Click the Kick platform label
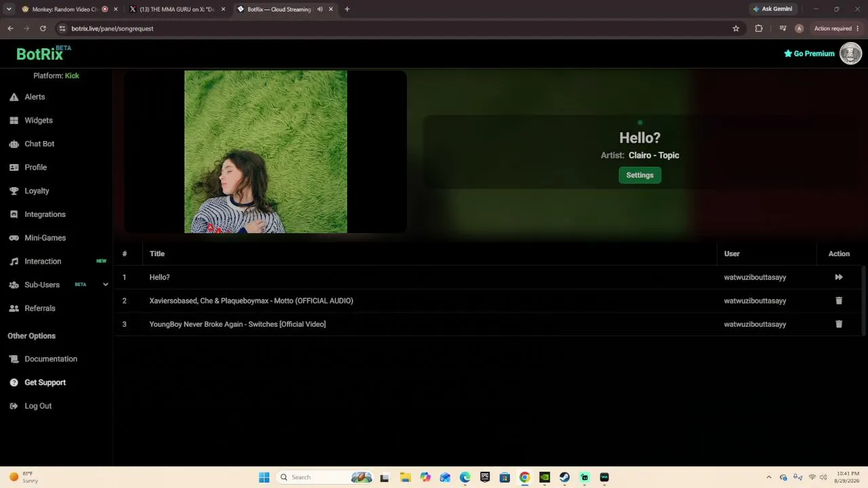The height and width of the screenshot is (488, 868). tap(72, 76)
